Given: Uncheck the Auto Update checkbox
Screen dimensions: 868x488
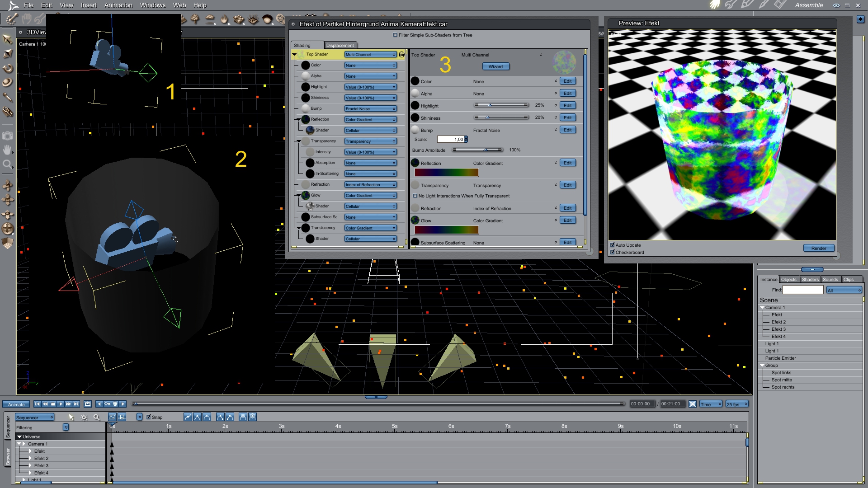Looking at the screenshot, I should 612,245.
